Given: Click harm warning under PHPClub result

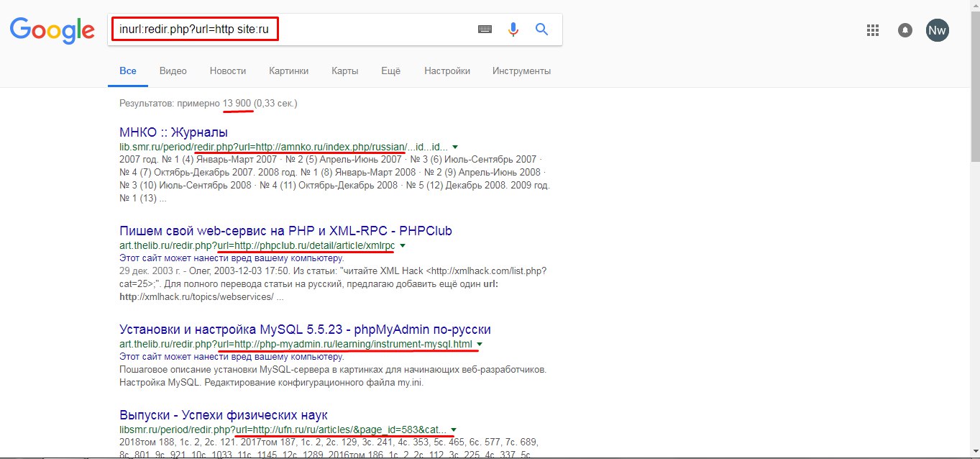Looking at the screenshot, I should (x=232, y=258).
